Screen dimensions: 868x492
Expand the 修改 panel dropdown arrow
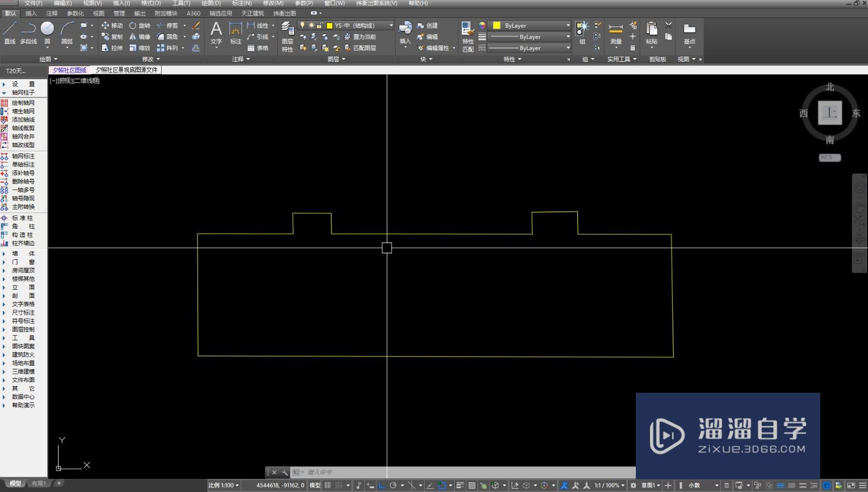(x=158, y=59)
